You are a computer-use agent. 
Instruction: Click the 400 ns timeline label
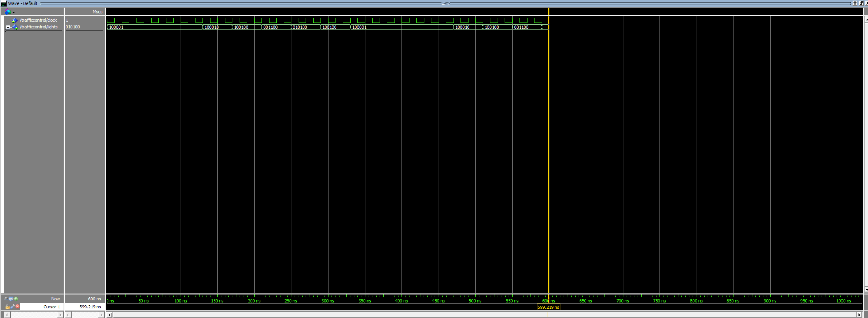tap(401, 301)
